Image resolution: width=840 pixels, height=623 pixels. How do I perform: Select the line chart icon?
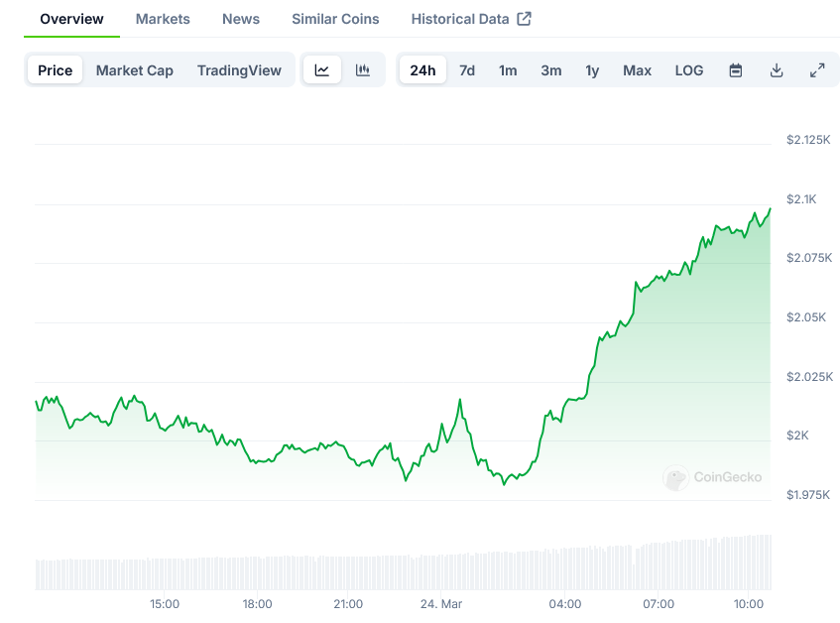322,69
